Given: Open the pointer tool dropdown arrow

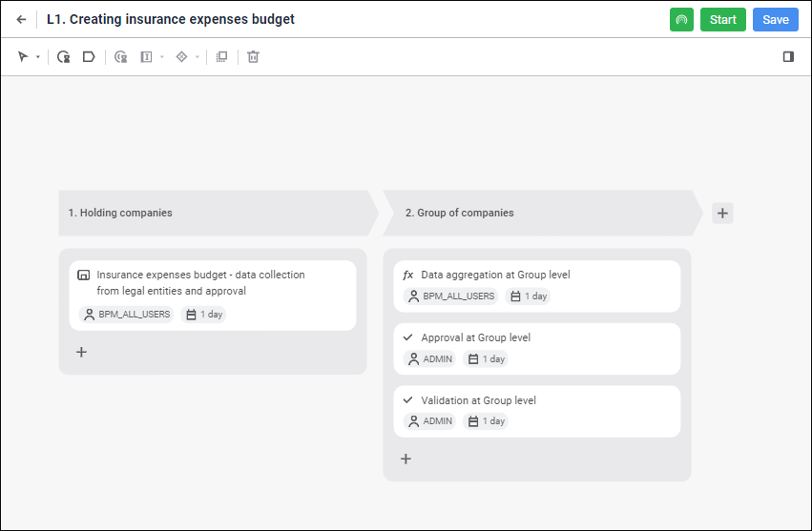Looking at the screenshot, I should point(38,57).
